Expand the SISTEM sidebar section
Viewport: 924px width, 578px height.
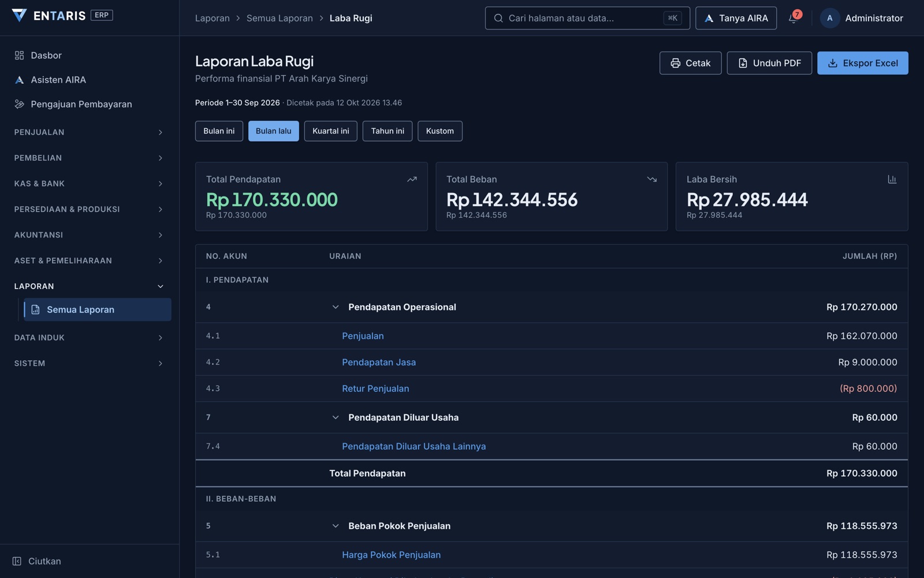90,364
